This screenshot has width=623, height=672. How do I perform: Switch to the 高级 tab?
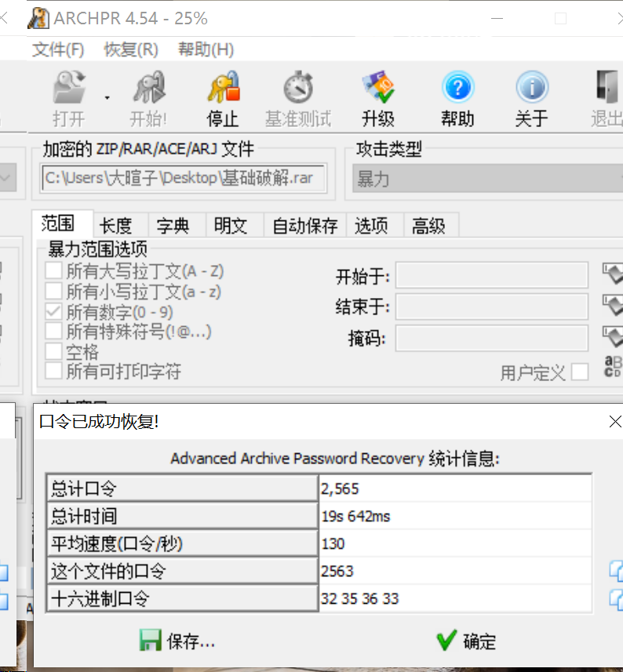(x=432, y=225)
